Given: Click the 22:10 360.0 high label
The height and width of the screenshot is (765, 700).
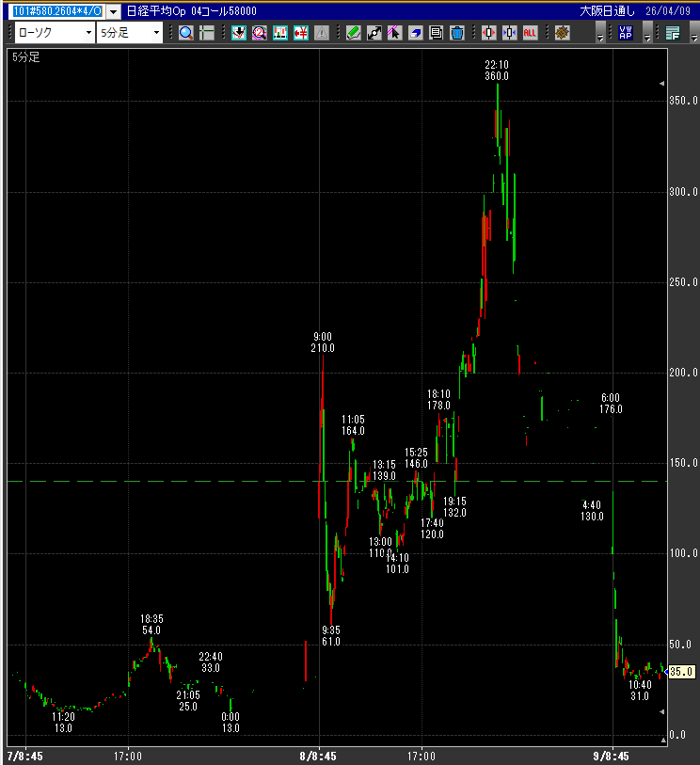Looking at the screenshot, I should (497, 71).
